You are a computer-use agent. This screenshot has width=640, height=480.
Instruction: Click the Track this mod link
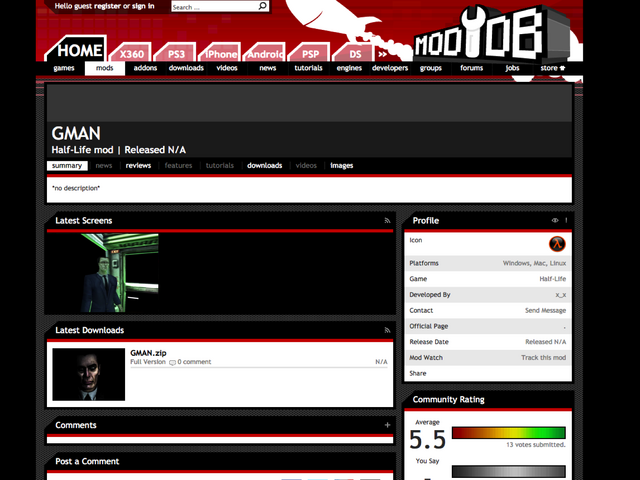[543, 358]
